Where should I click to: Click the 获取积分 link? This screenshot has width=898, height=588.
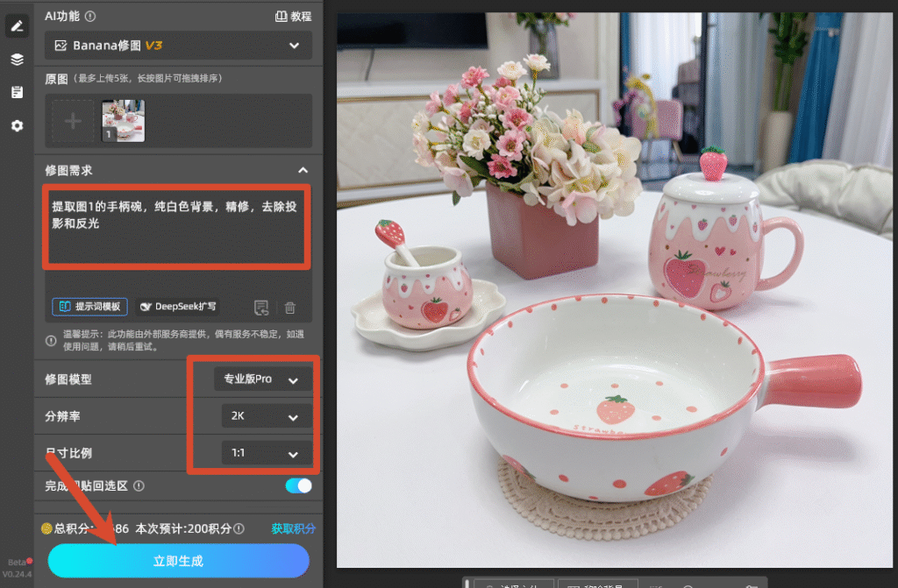click(x=293, y=528)
